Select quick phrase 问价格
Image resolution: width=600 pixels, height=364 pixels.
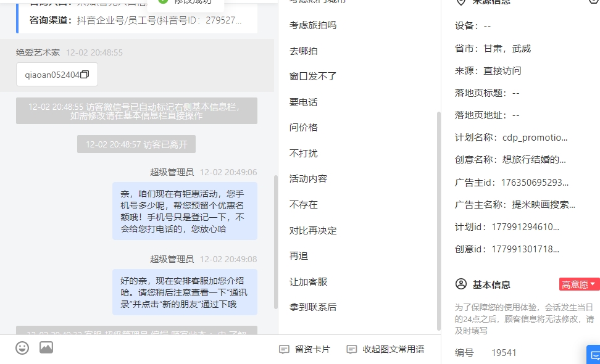[304, 128]
